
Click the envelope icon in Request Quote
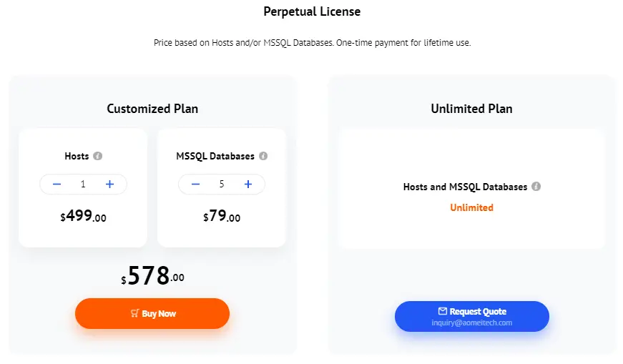(443, 311)
